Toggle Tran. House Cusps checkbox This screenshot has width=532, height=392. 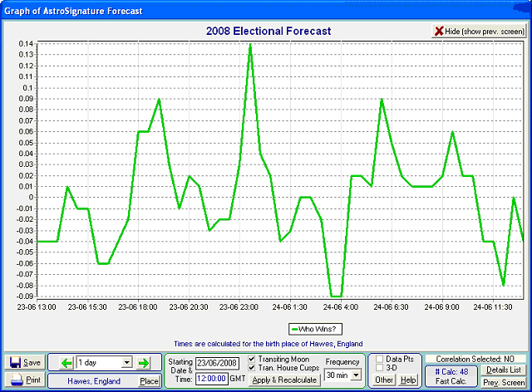click(252, 368)
